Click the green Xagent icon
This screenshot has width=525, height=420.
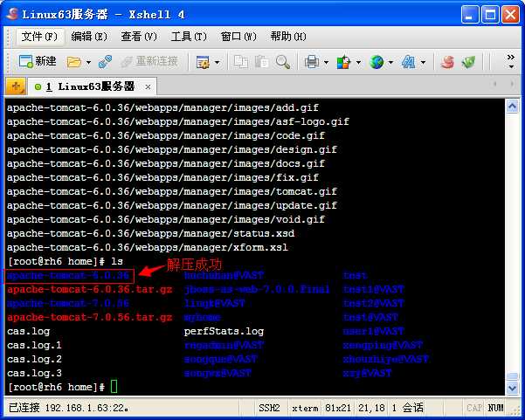[468, 62]
